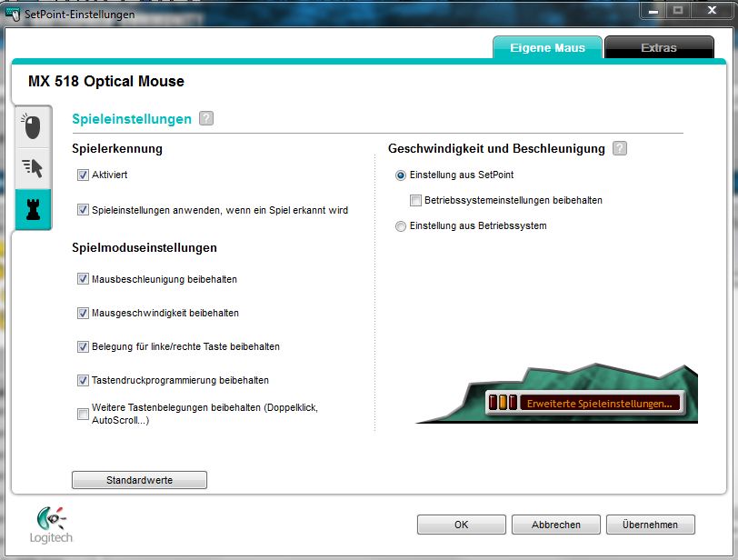Click the MX 518 Optical Mouse heading
This screenshot has width=738, height=560.
click(106, 82)
